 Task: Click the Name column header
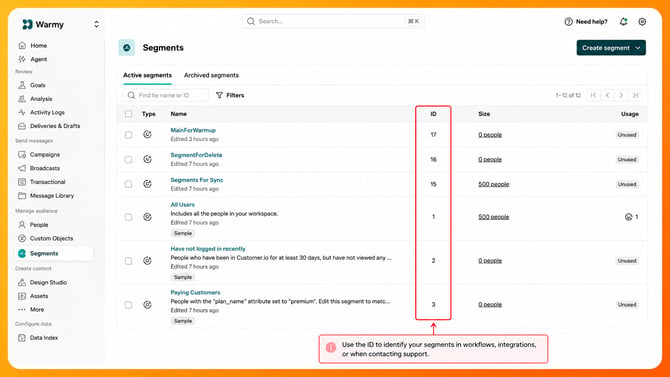click(x=179, y=114)
